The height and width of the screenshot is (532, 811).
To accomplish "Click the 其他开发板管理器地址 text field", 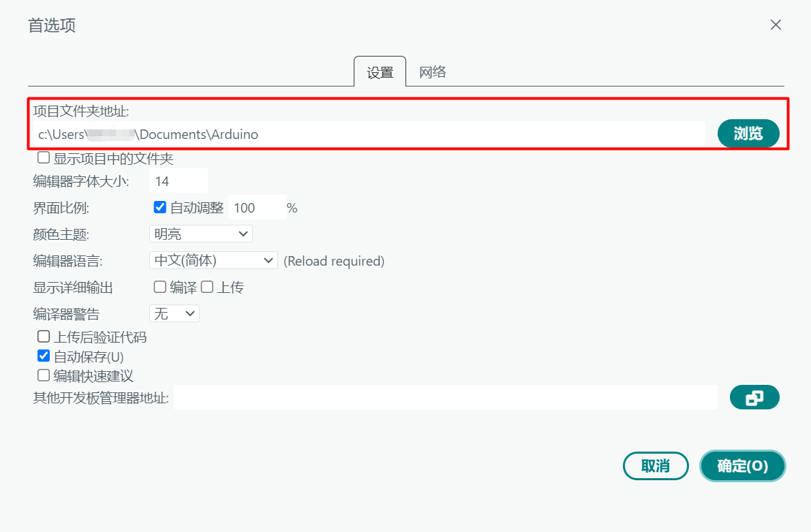I will [445, 398].
